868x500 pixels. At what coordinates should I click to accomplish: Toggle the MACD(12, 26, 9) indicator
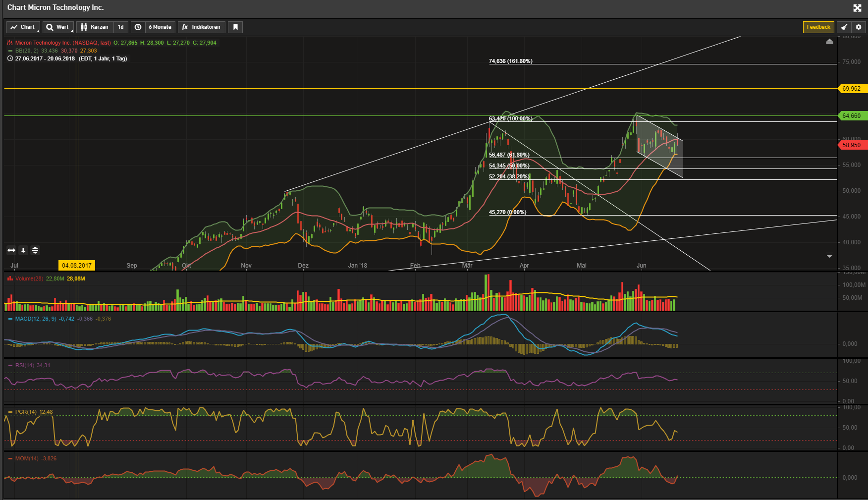point(36,319)
